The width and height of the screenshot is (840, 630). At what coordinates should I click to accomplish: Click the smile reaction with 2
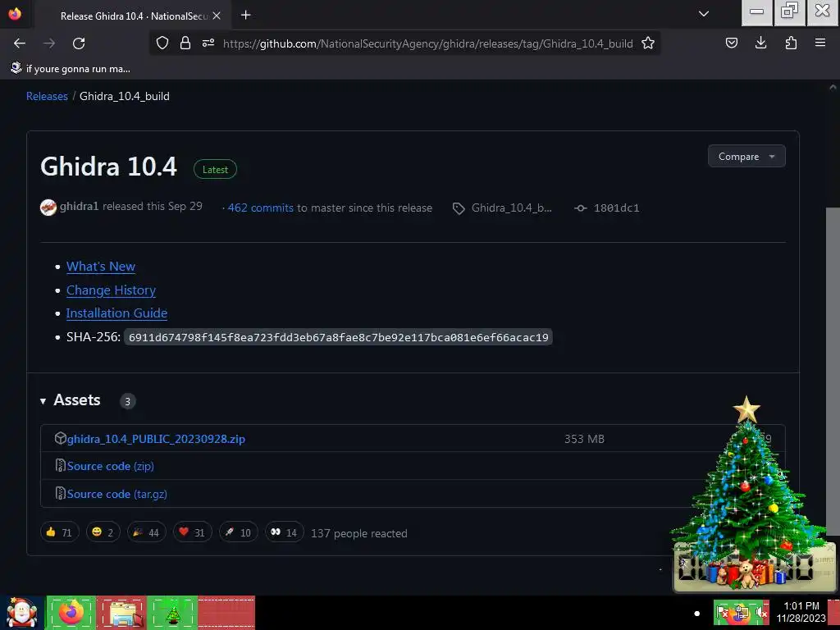[x=103, y=532]
